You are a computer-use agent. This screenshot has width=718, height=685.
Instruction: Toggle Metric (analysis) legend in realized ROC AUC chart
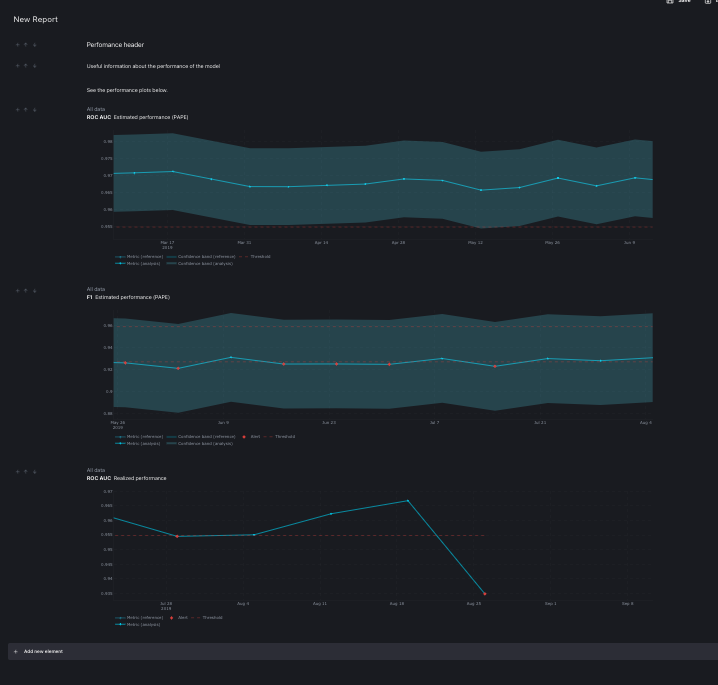138,625
